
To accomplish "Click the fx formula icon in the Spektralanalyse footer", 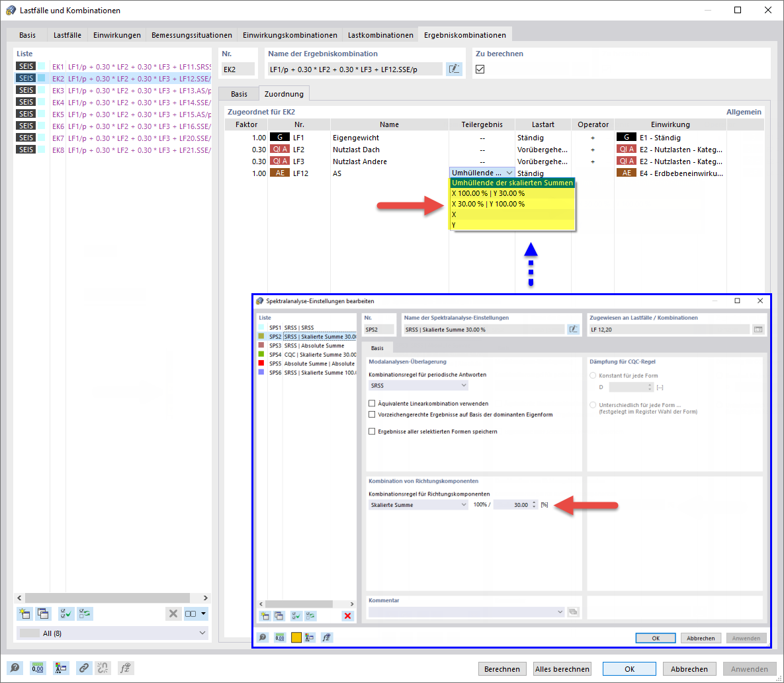I will 326,637.
